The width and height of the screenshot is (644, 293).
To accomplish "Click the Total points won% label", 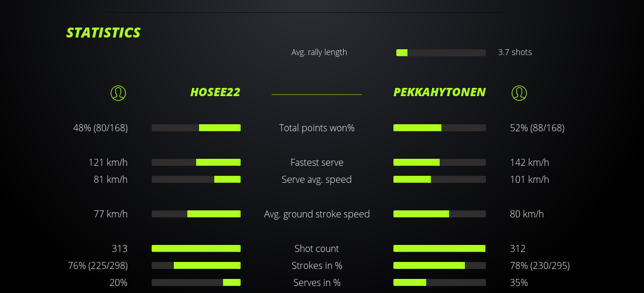I will point(317,128).
